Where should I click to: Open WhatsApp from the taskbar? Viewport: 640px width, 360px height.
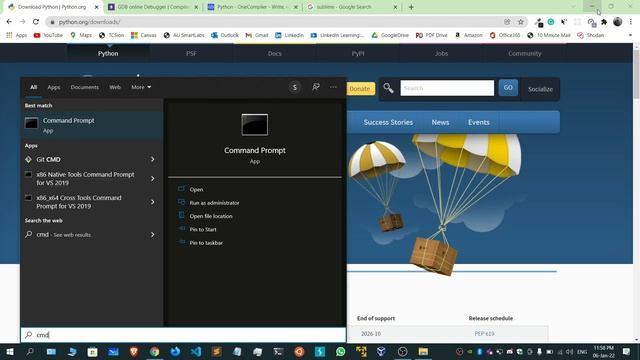coord(340,351)
